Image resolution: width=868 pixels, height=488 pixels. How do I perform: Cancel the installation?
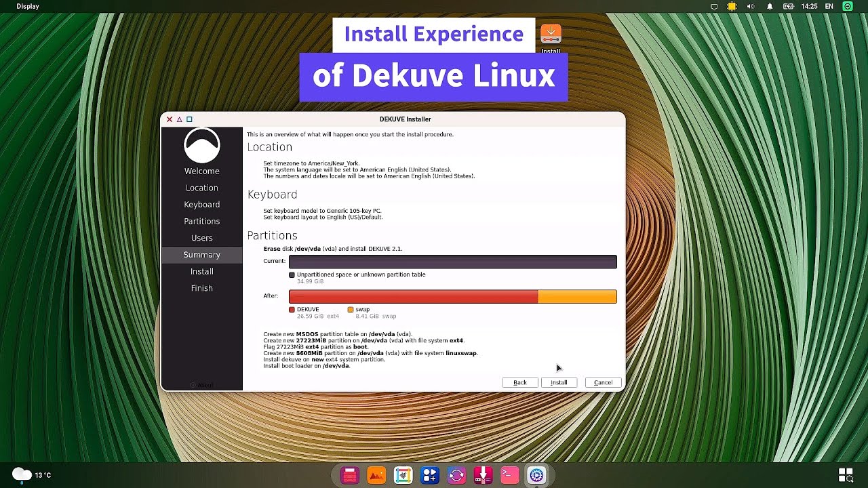pos(603,382)
